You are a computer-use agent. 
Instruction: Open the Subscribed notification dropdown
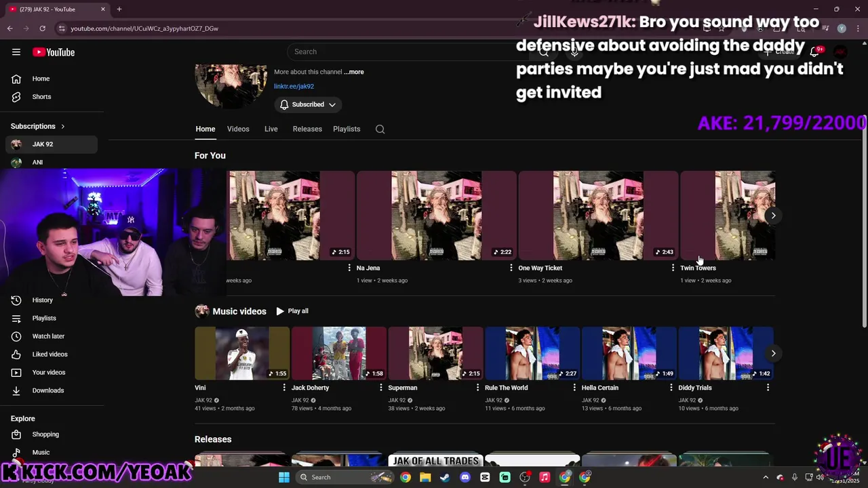[x=308, y=104]
